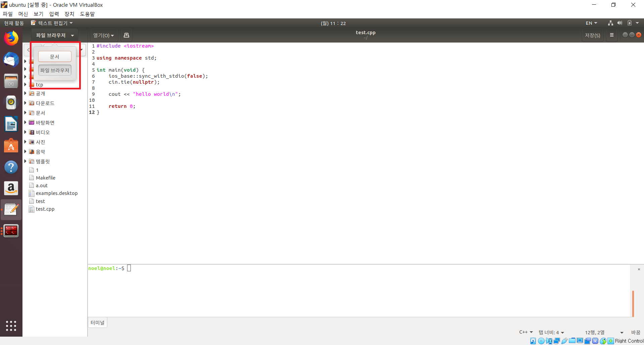
Task: Click VirtualBox shared folders status icon
Action: click(572, 341)
